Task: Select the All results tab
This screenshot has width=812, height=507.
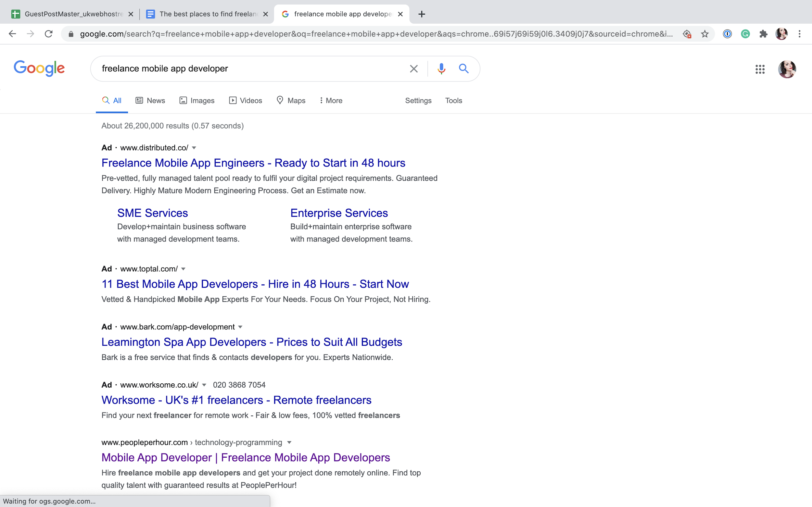Action: tap(112, 101)
